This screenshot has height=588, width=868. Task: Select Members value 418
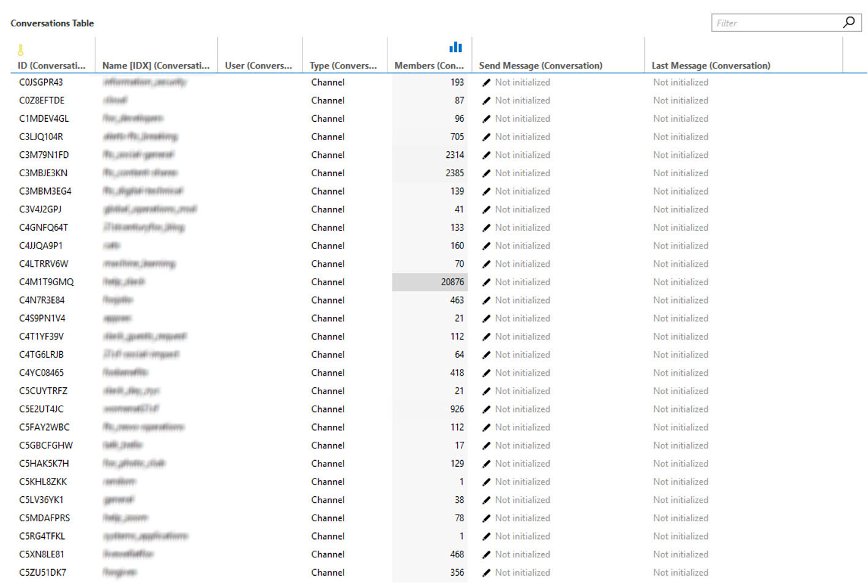457,373
